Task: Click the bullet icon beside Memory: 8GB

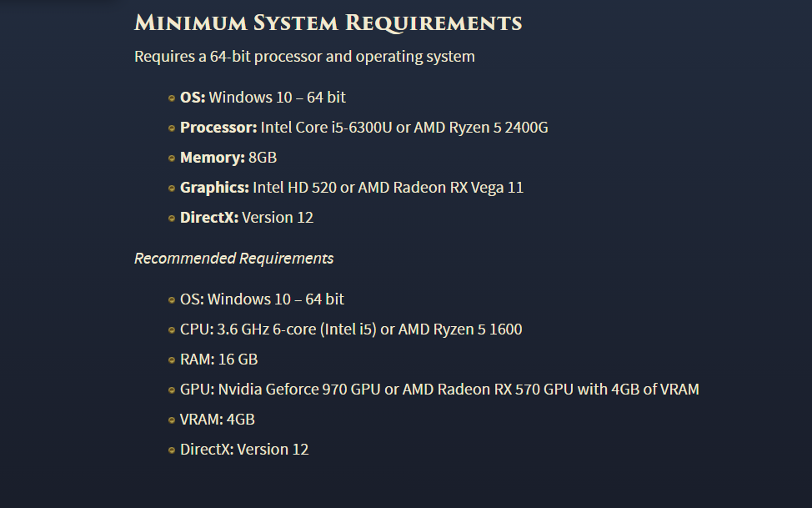Action: coord(172,158)
